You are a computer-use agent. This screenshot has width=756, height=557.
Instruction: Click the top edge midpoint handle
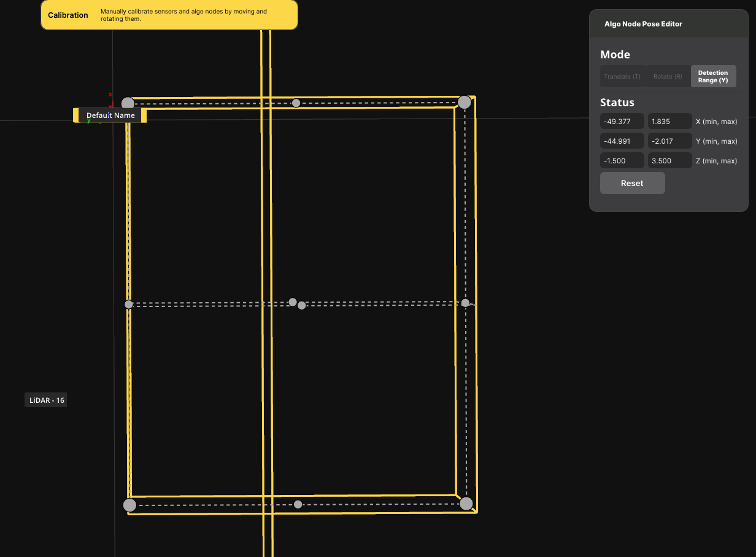pyautogui.click(x=296, y=103)
